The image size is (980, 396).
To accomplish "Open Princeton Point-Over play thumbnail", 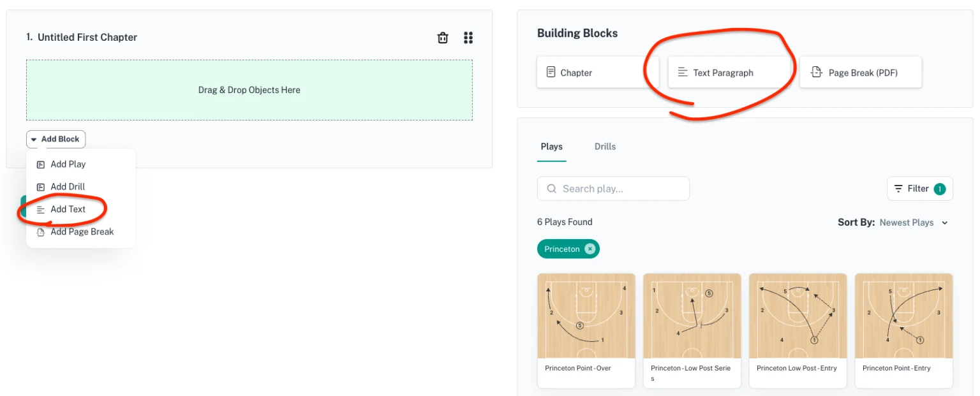I will pos(586,316).
